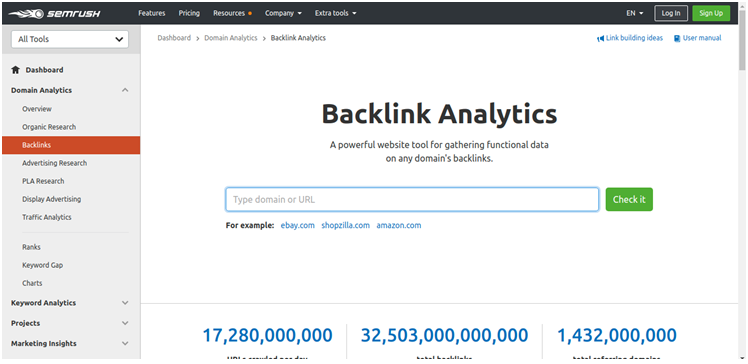Open the Company dropdown menu
748x364 pixels.
[x=283, y=13]
